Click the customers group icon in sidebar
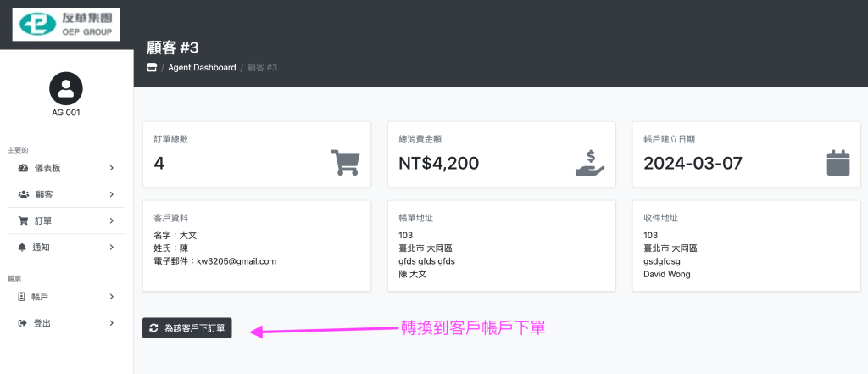Screen dimensions: 868x374 click(23, 195)
